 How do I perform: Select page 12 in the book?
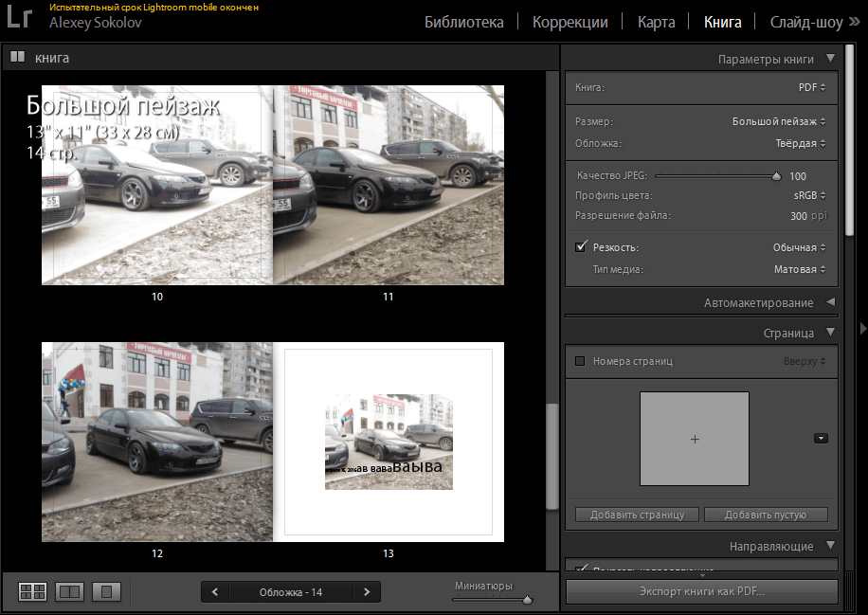tap(157, 442)
